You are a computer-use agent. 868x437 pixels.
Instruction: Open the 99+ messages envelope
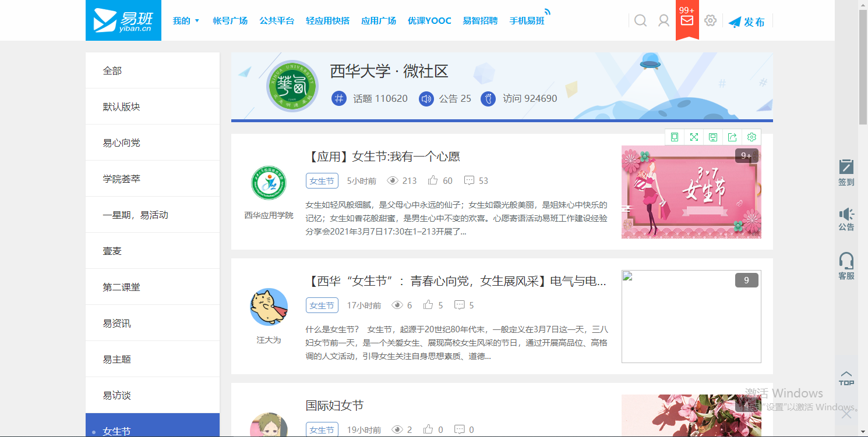[687, 20]
